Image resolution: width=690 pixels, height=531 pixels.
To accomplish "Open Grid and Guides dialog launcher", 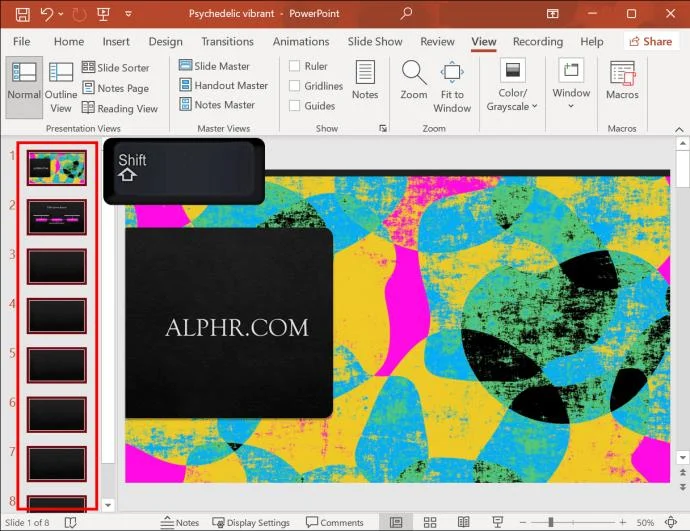I will [x=383, y=128].
